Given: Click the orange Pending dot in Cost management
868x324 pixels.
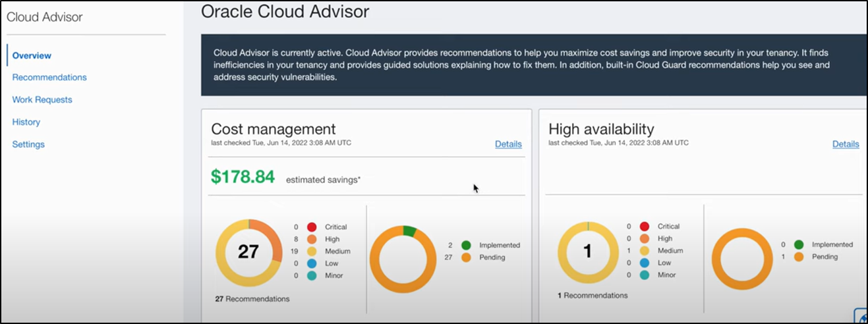Looking at the screenshot, I should click(x=466, y=257).
